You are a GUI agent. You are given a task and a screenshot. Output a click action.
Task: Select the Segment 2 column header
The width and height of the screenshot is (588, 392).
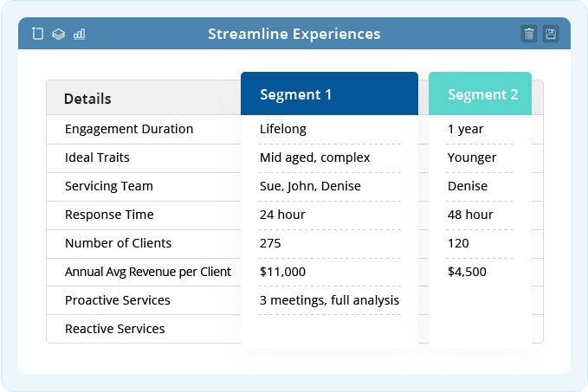tap(480, 93)
